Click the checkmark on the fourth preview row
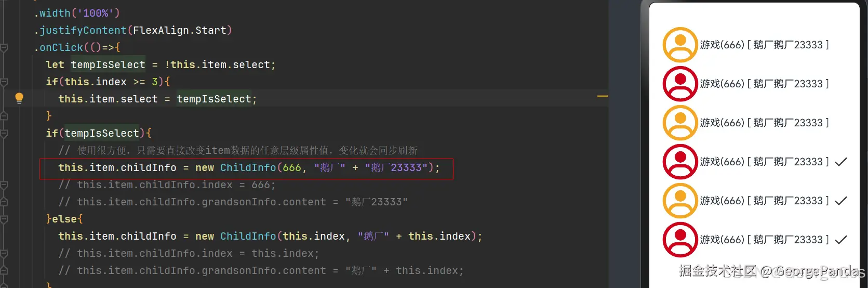 (840, 162)
